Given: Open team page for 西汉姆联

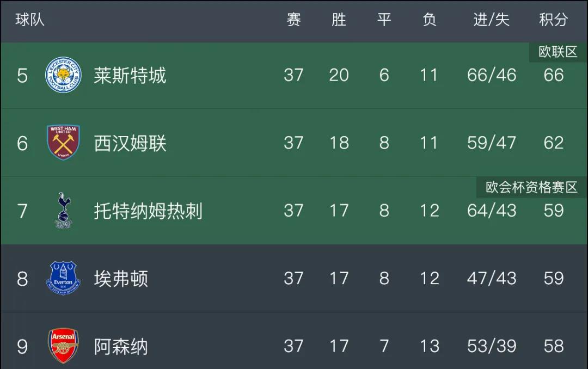Looking at the screenshot, I should tap(130, 143).
